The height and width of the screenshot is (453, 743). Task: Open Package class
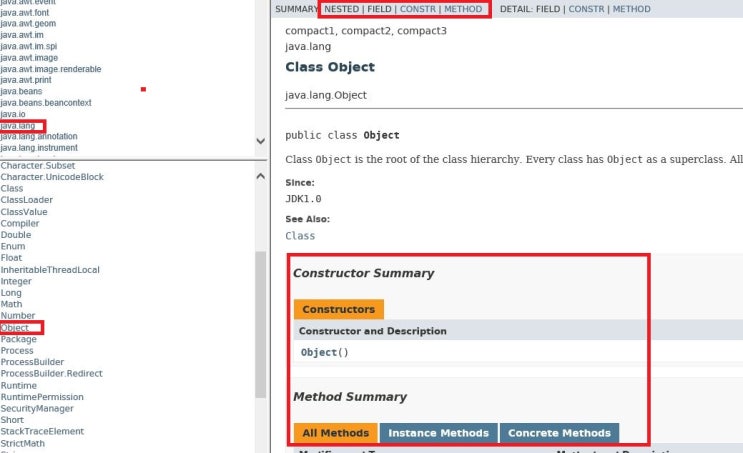[x=18, y=339]
